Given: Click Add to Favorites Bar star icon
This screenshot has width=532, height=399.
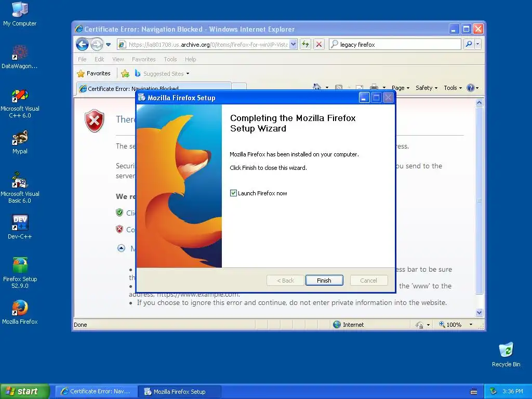Looking at the screenshot, I should pyautogui.click(x=125, y=74).
